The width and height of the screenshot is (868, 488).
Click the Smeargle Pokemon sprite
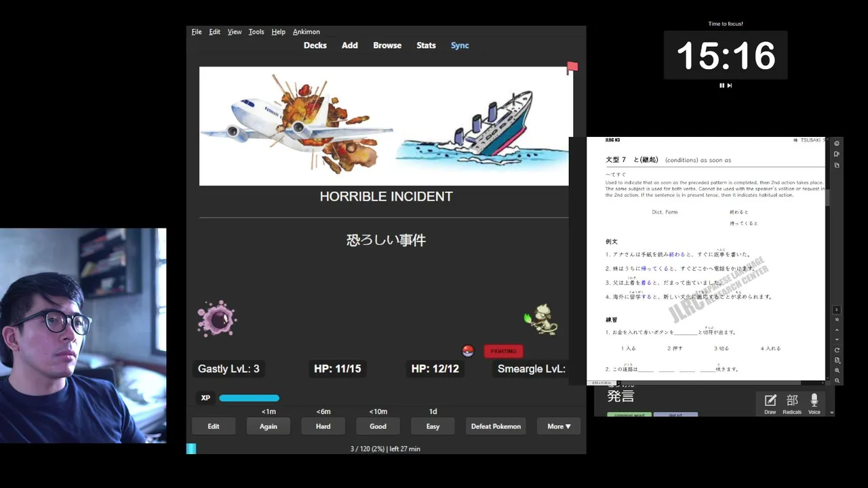click(x=542, y=320)
